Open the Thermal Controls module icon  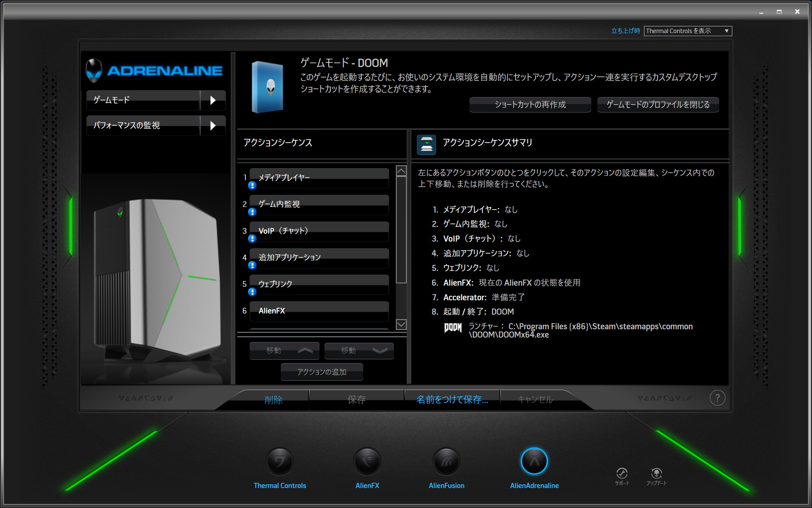coord(279,461)
